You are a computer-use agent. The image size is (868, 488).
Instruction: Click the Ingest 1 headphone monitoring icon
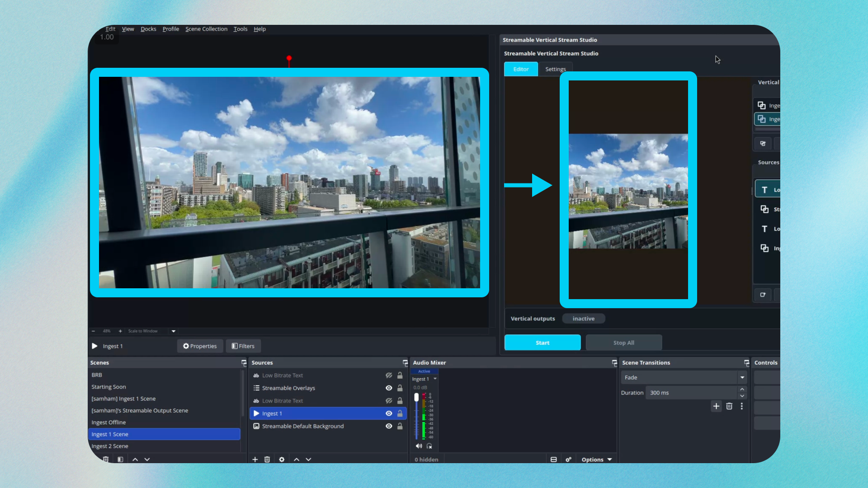pyautogui.click(x=429, y=446)
